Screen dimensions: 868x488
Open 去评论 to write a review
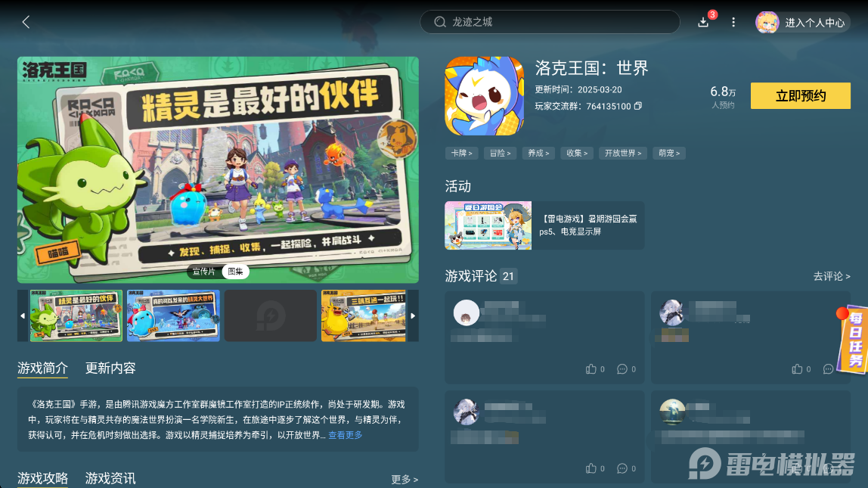click(832, 276)
